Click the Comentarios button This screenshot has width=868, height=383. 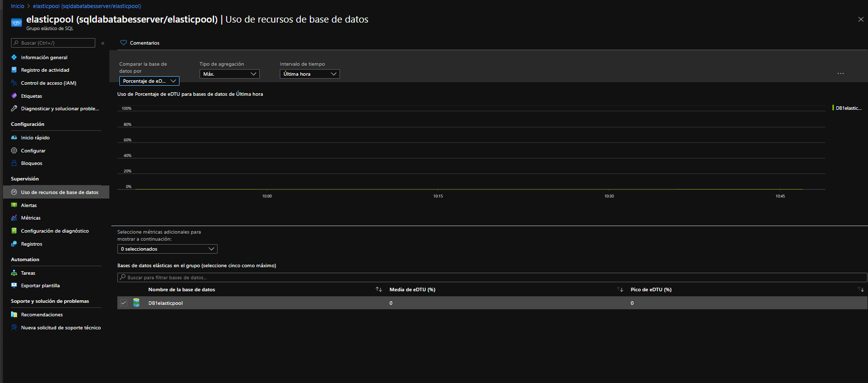click(140, 43)
